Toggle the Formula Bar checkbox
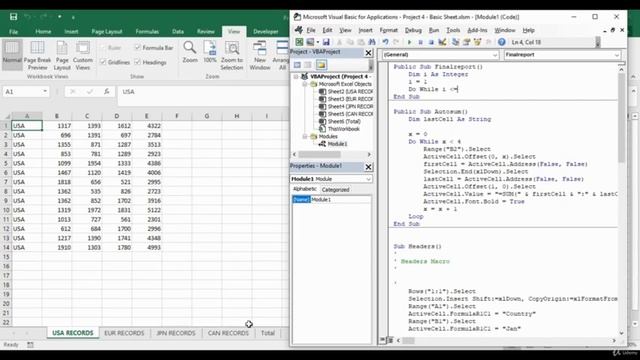 coord(138,47)
